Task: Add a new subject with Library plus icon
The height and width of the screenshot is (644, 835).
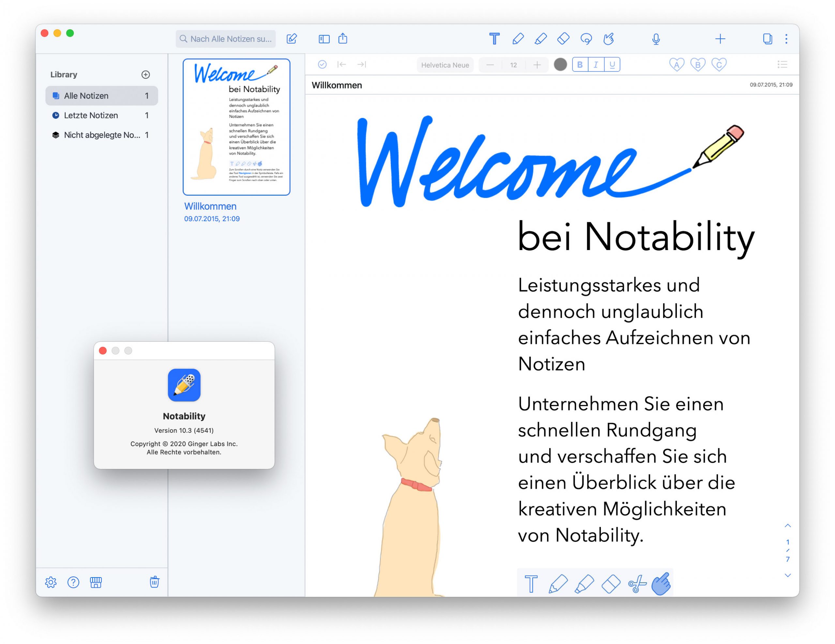Action: pos(146,75)
